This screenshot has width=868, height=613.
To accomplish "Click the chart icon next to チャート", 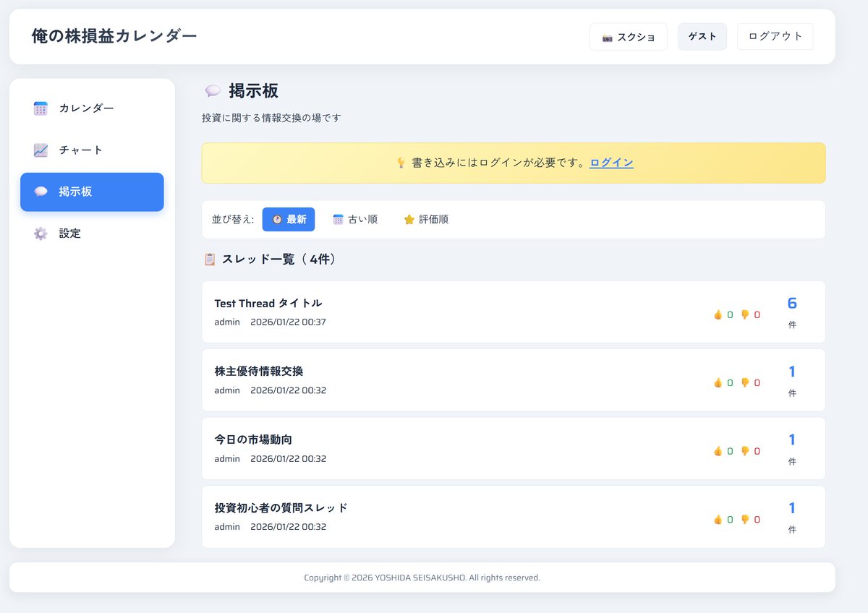I will pos(41,150).
